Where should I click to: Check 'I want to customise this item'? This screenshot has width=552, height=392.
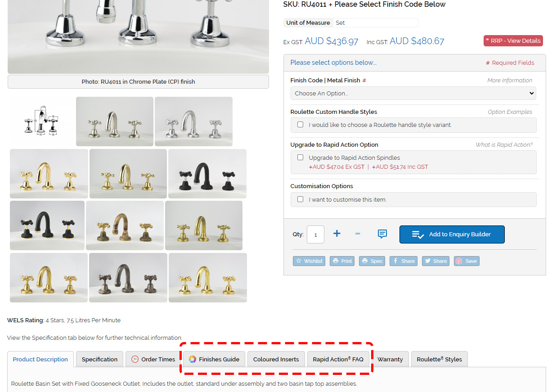301,199
